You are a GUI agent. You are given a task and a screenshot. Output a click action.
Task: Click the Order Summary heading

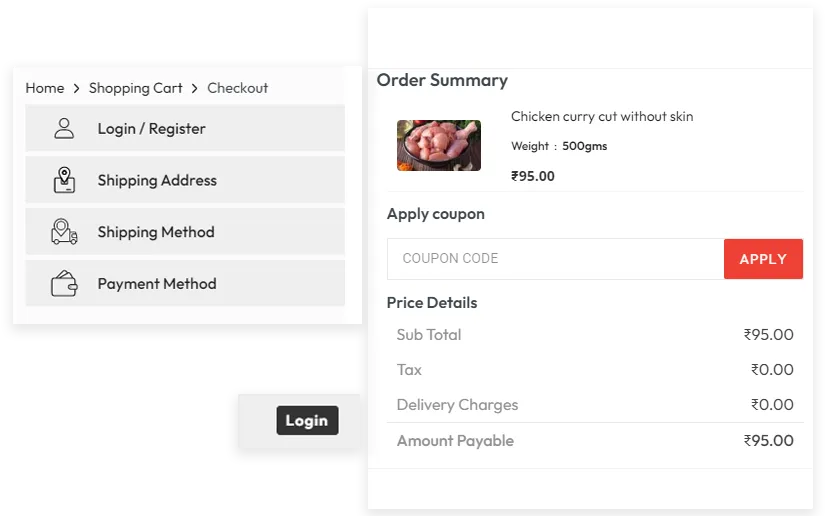(x=442, y=81)
